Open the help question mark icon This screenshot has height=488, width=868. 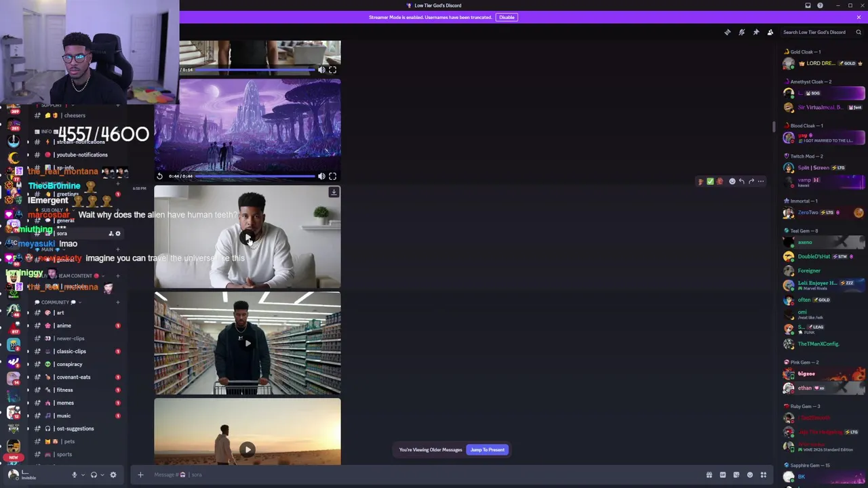(820, 5)
